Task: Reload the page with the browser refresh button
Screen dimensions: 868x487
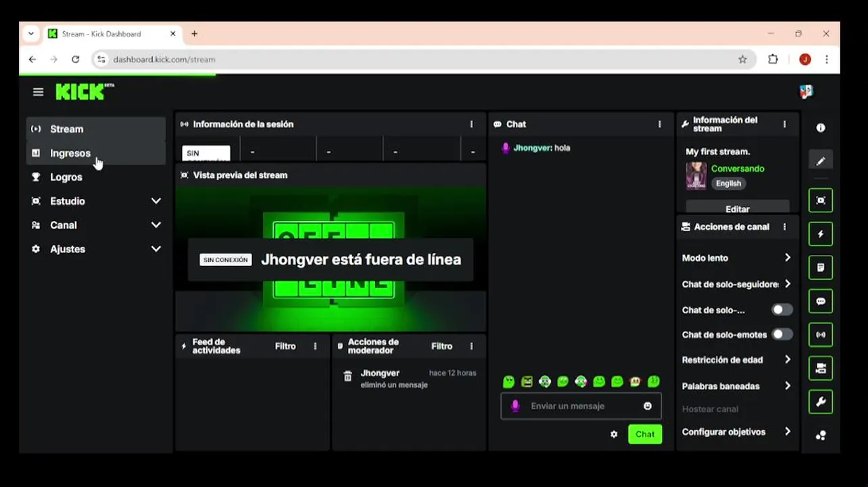Action: pos(76,60)
